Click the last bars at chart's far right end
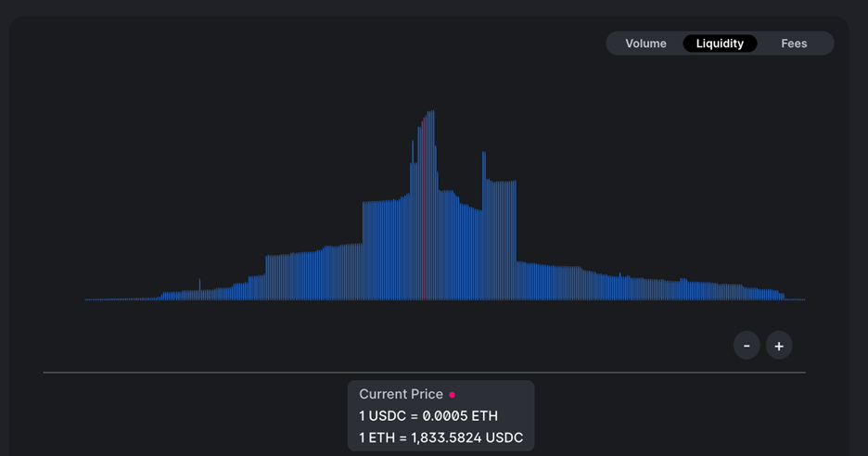868x456 pixels. click(x=796, y=298)
